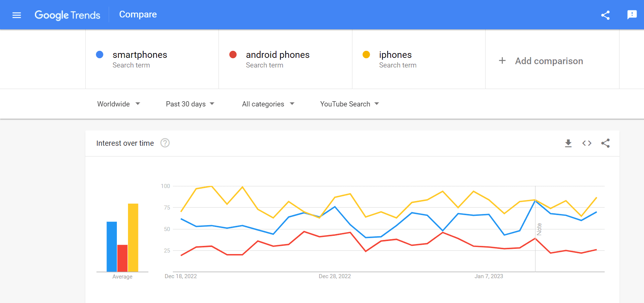Click Add comparison to add a term

[x=549, y=61]
